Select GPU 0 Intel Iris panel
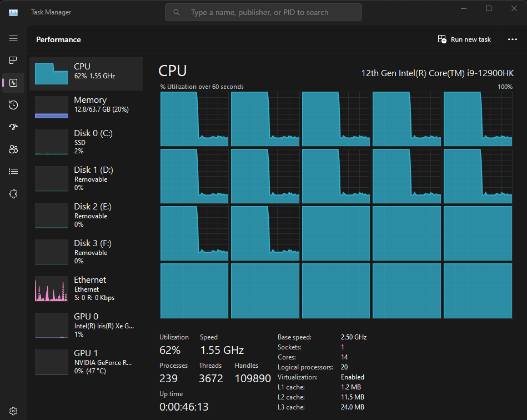Image resolution: width=527 pixels, height=420 pixels. tap(86, 325)
